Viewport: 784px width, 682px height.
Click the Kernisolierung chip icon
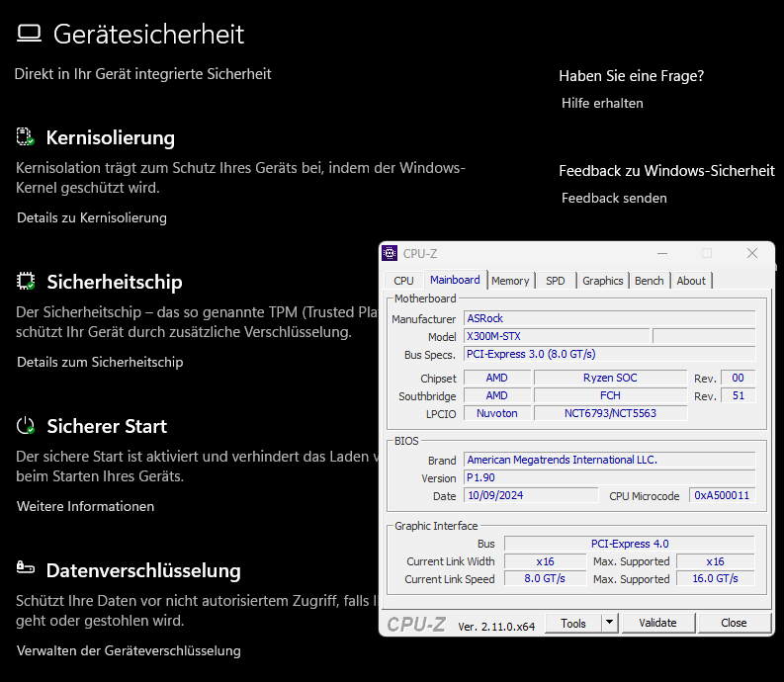(x=25, y=137)
